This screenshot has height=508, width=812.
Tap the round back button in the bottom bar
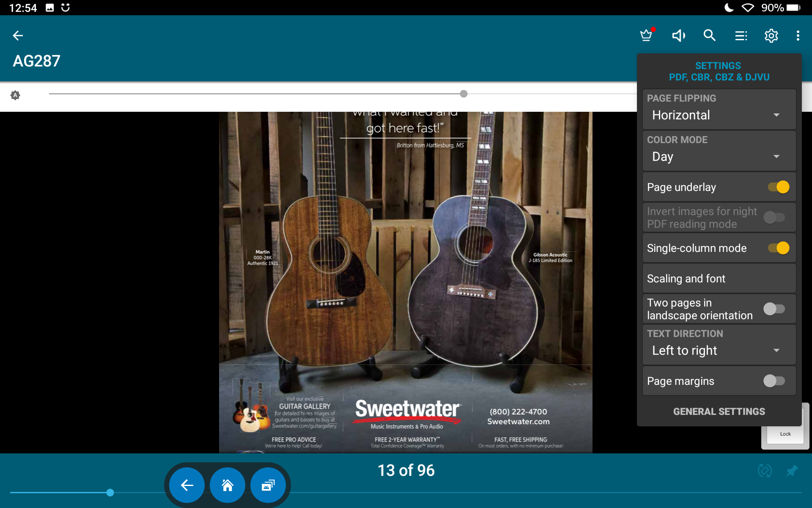point(187,485)
